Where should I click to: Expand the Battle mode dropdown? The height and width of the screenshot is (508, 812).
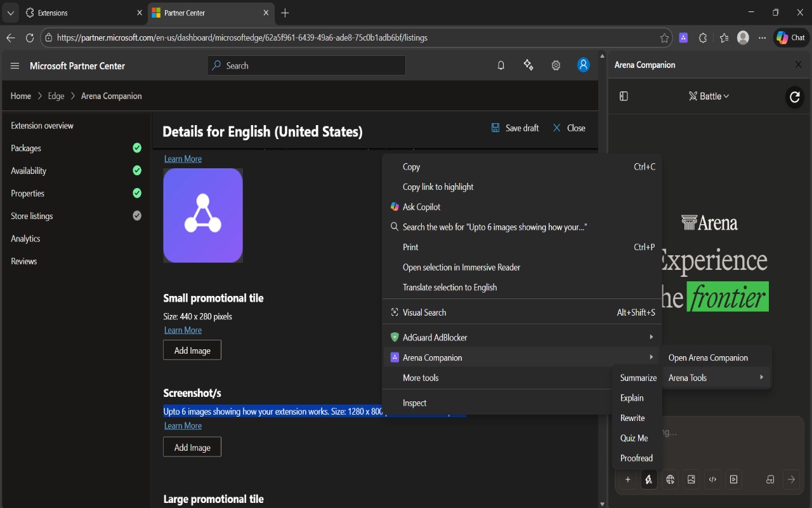point(709,96)
